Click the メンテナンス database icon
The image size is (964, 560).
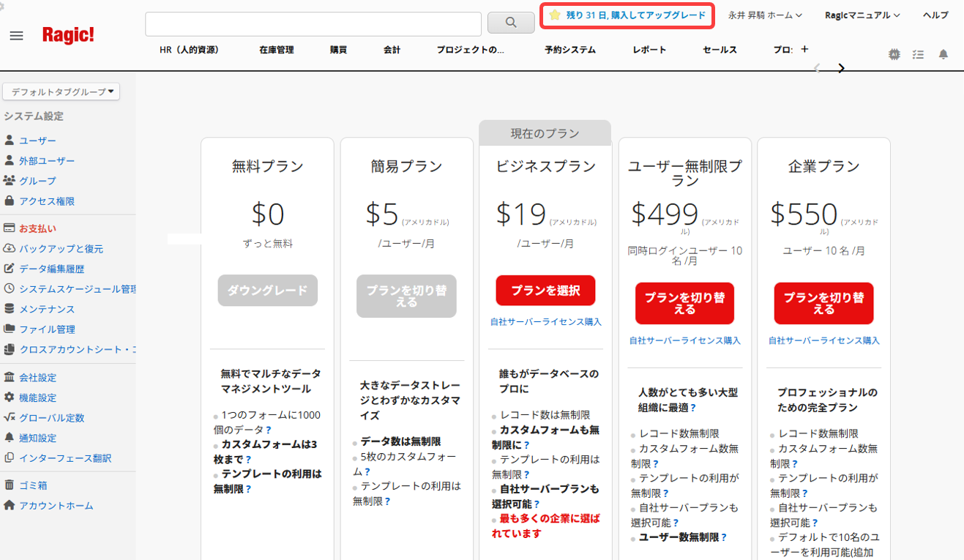tap(10, 309)
